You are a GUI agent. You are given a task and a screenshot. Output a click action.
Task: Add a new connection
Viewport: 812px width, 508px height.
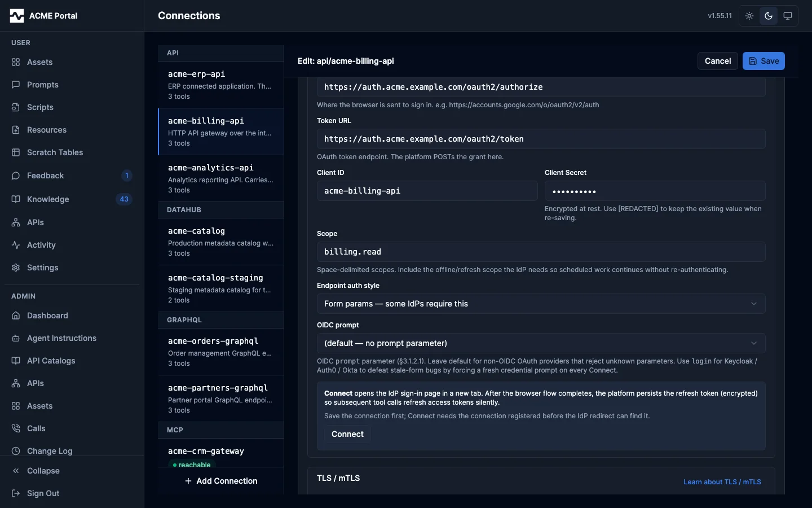point(221,481)
